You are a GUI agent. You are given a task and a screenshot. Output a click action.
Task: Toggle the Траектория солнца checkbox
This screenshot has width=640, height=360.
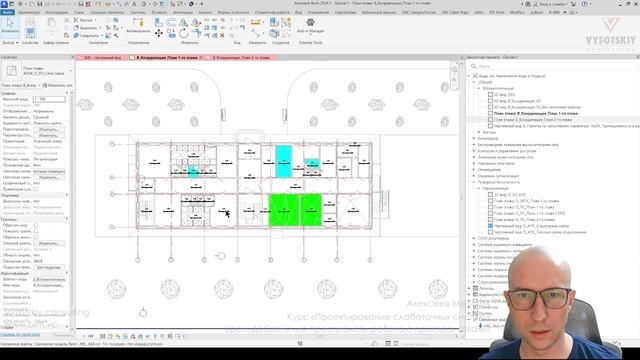[x=36, y=189]
